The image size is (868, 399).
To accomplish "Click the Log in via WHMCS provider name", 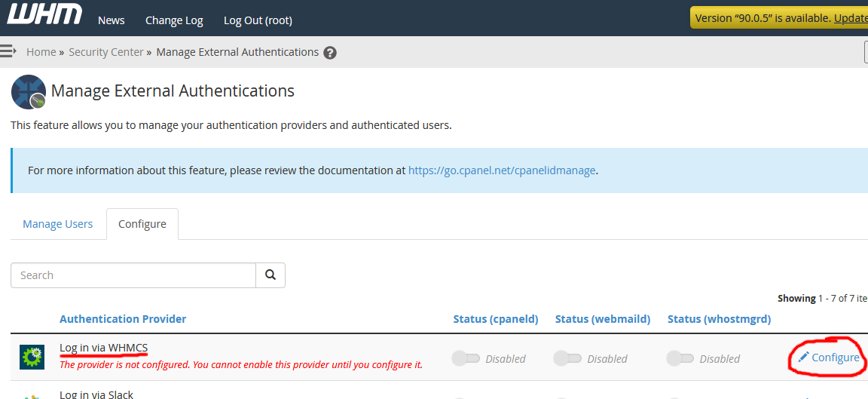I will (x=103, y=348).
